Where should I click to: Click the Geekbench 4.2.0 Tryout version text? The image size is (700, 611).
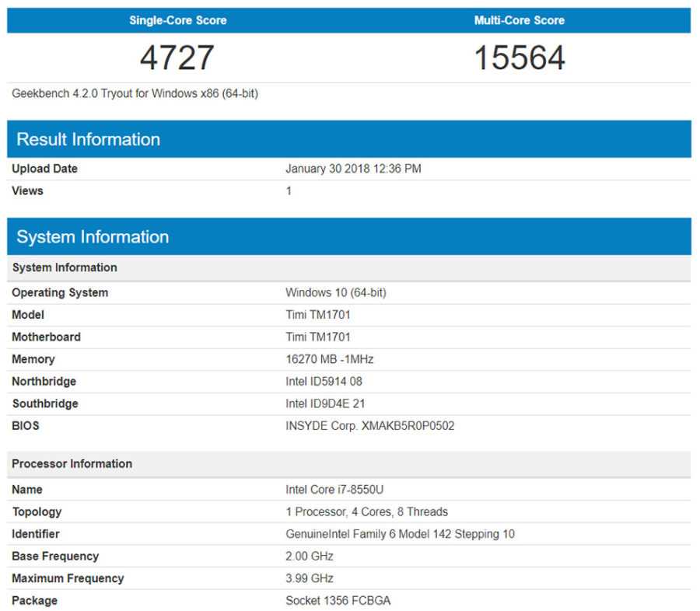click(x=135, y=94)
